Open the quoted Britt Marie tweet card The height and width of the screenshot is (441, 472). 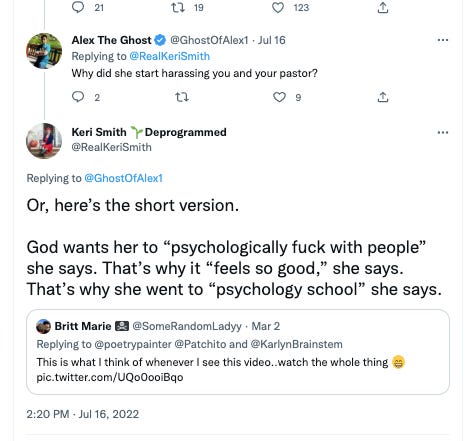(x=238, y=352)
